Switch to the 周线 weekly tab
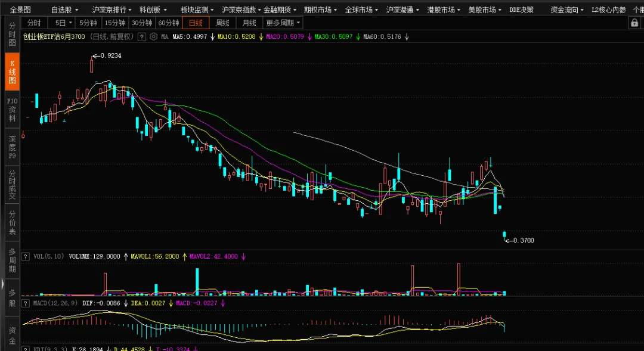 222,23
